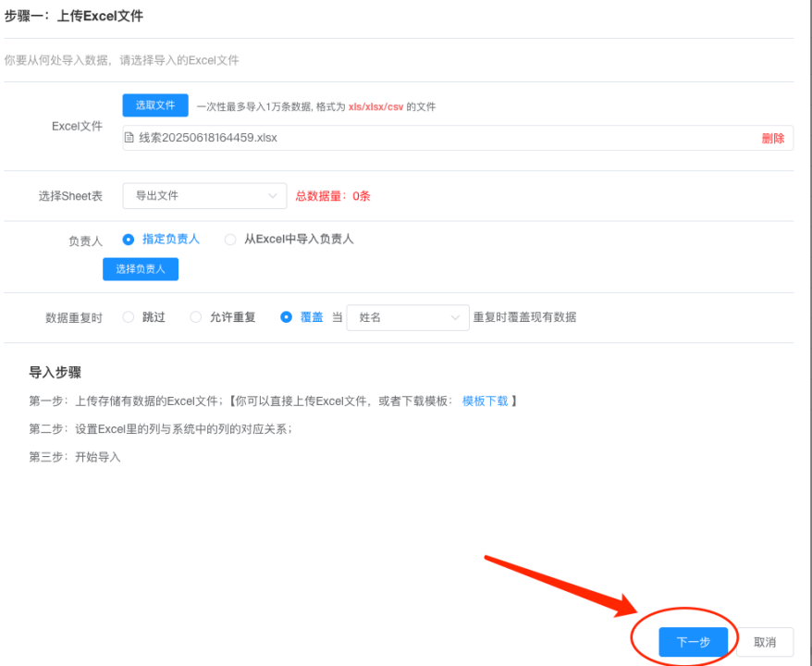The width and height of the screenshot is (812, 666).
Task: Select 跳过 for duplicate data
Action: (x=129, y=317)
